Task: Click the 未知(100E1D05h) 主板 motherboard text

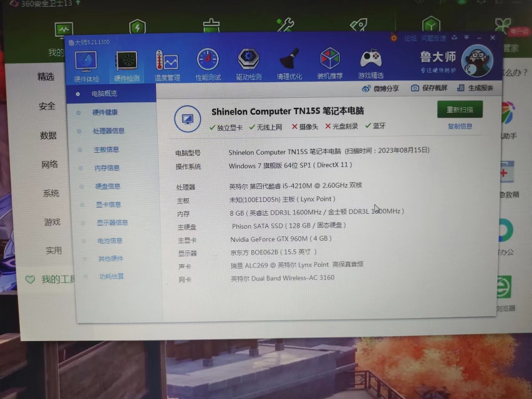Action: point(283,199)
